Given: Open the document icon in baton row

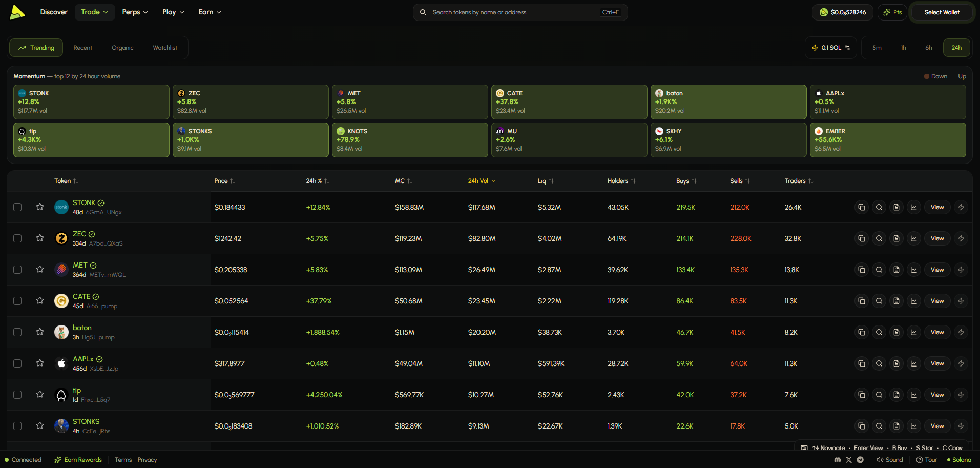Looking at the screenshot, I should (x=896, y=332).
